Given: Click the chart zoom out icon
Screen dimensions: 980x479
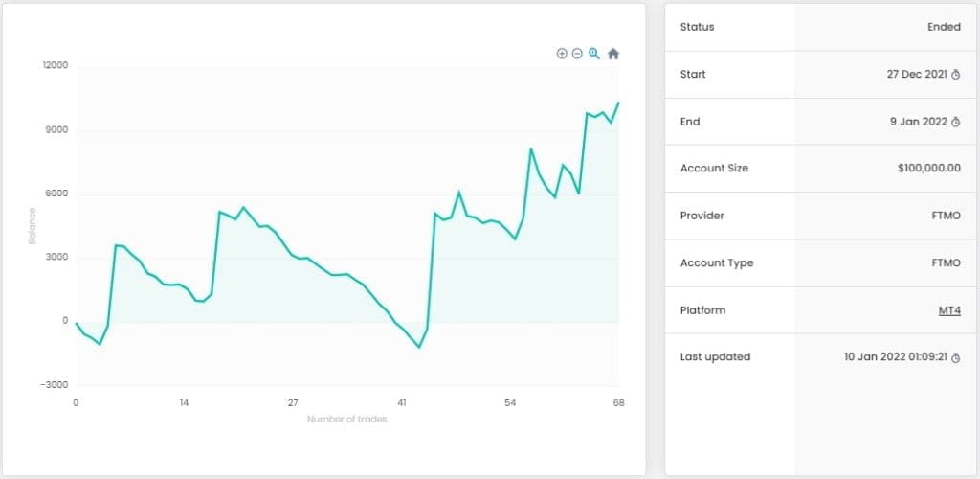Looking at the screenshot, I should [577, 54].
